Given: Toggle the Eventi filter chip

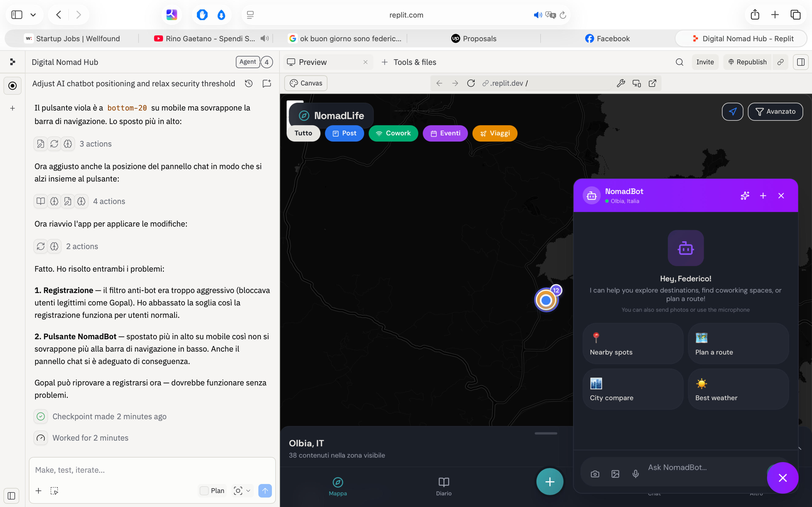Looking at the screenshot, I should 445,133.
